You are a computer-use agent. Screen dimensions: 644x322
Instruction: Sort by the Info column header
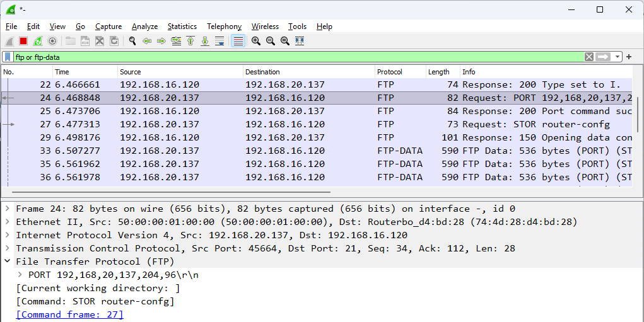pos(546,72)
